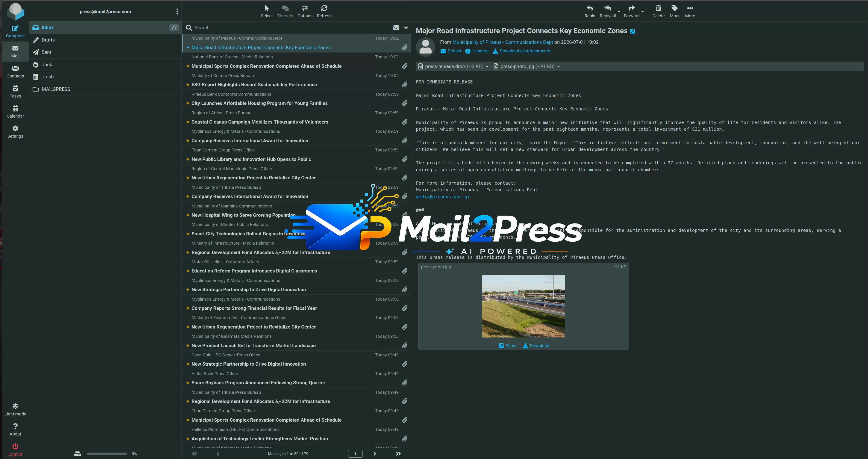Viewport: 868px width, 459px height.
Task: Expand search options chevron
Action: pos(406,28)
